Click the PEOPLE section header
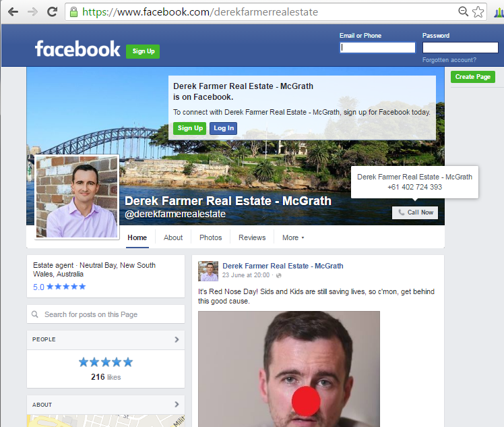 tap(106, 340)
